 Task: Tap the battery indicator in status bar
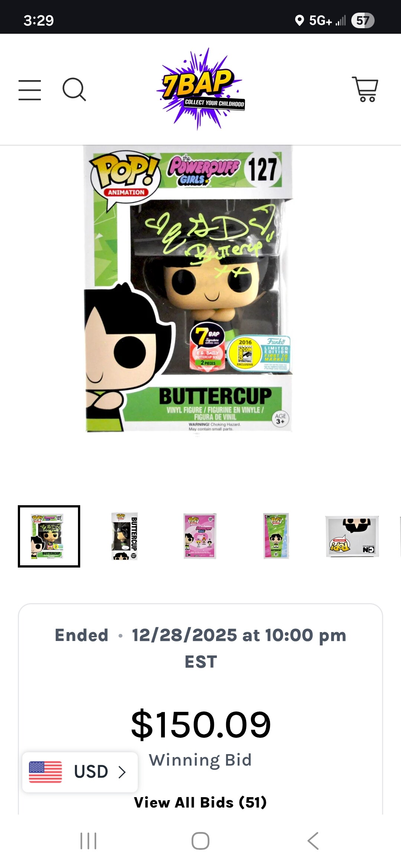click(363, 20)
